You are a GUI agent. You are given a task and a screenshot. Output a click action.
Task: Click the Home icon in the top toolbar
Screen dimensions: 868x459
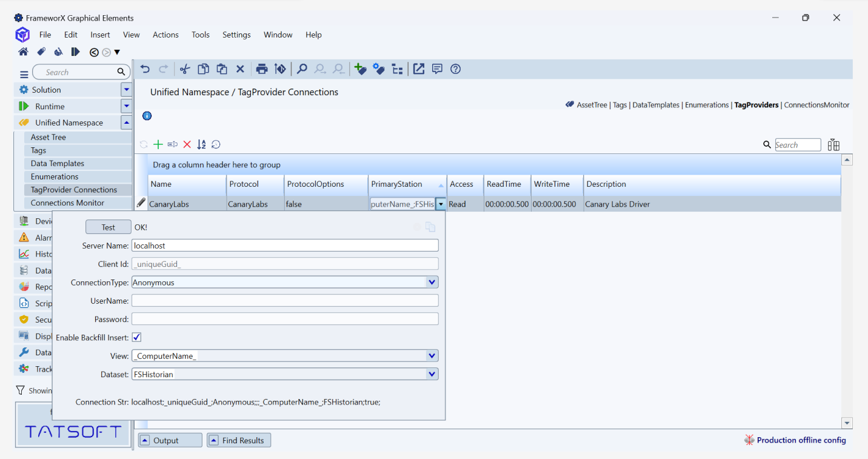[23, 52]
